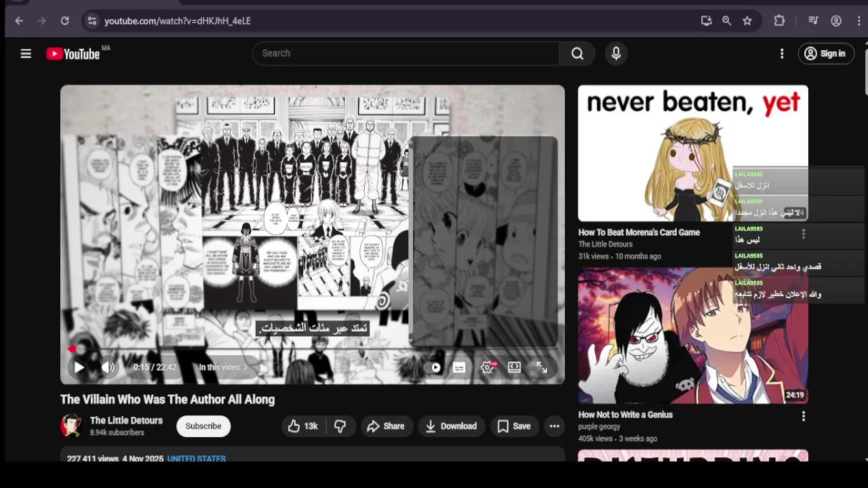
Task: Open The Little Detours channel name link
Action: [126, 420]
